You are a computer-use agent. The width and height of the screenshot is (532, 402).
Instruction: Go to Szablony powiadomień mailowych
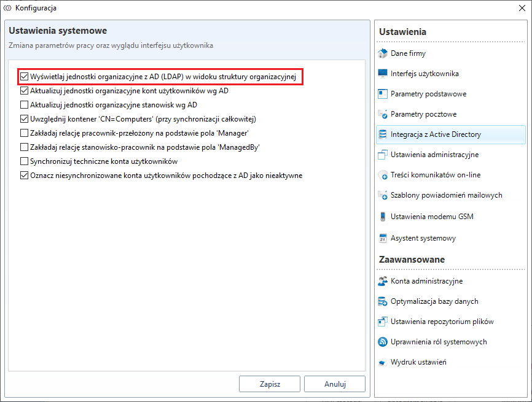coord(446,195)
